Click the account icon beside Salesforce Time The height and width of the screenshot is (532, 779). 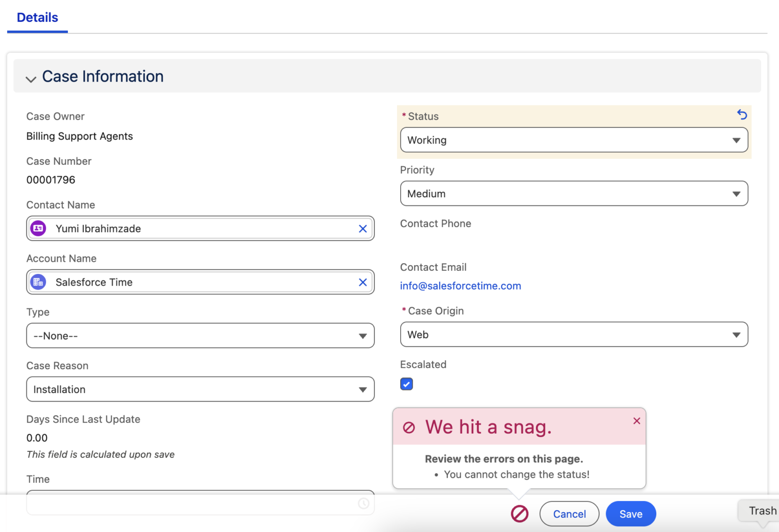tap(39, 282)
